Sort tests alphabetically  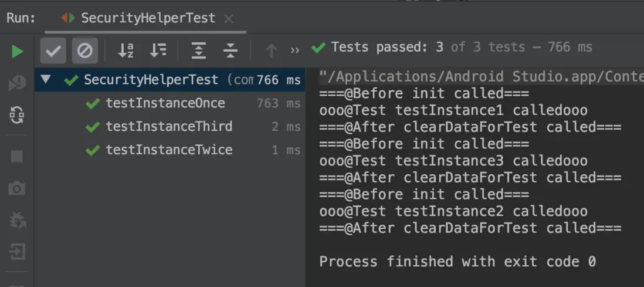coord(126,51)
